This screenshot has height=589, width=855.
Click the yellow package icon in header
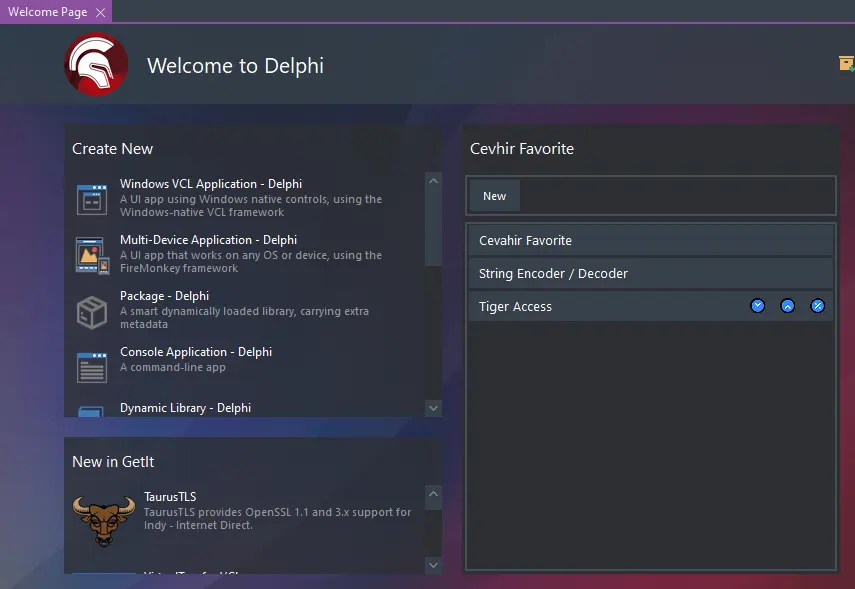(x=846, y=64)
